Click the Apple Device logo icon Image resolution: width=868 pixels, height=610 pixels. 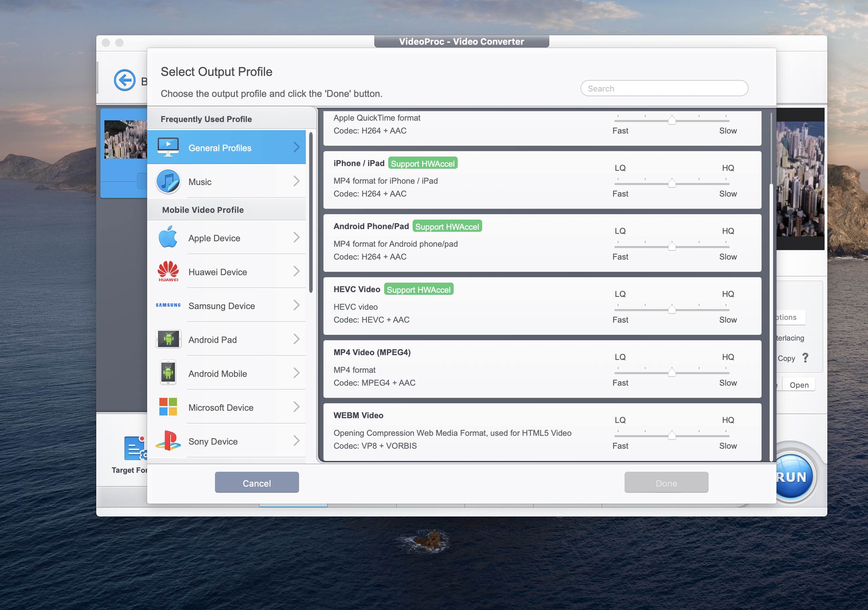pos(168,237)
